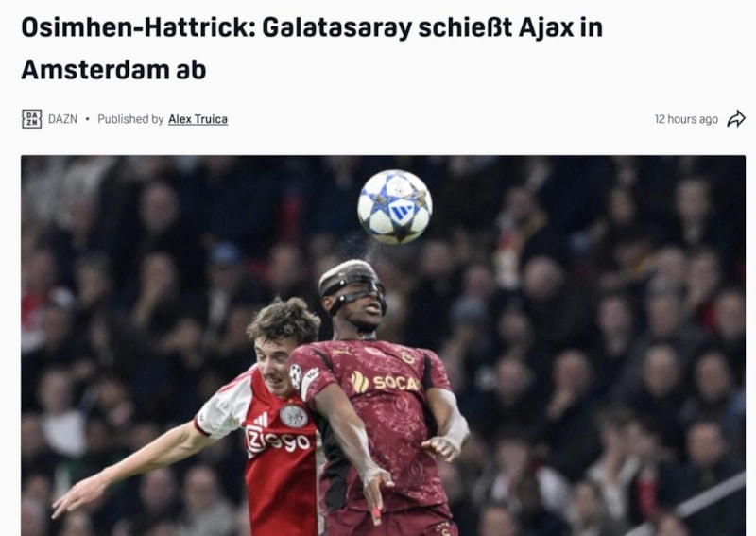Select the DAZN publisher name text
Screen dimensions: 756x536
click(62, 119)
